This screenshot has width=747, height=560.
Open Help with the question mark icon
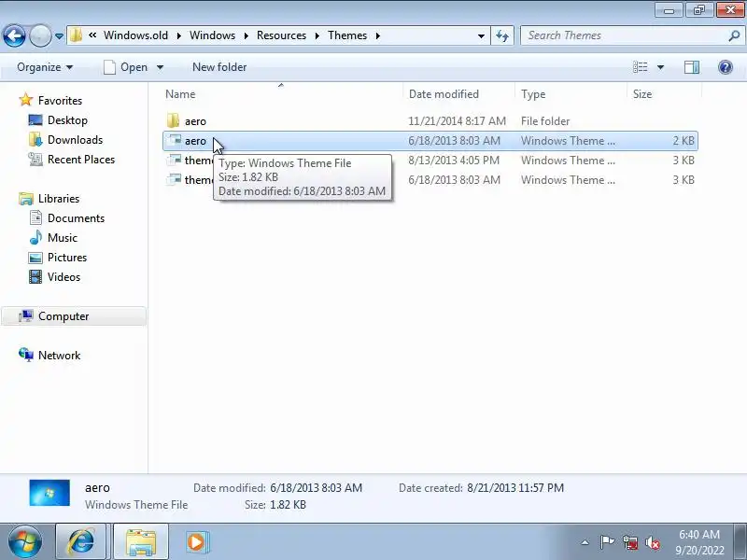[726, 67]
